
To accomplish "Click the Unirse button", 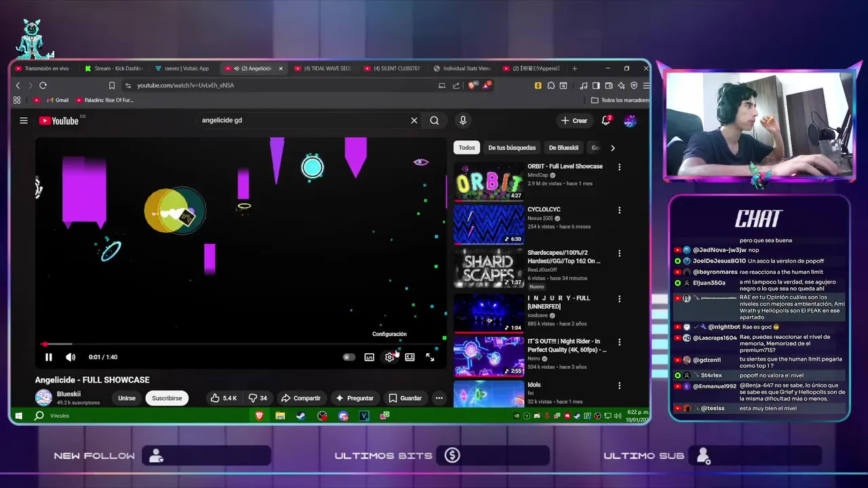I will (x=127, y=399).
